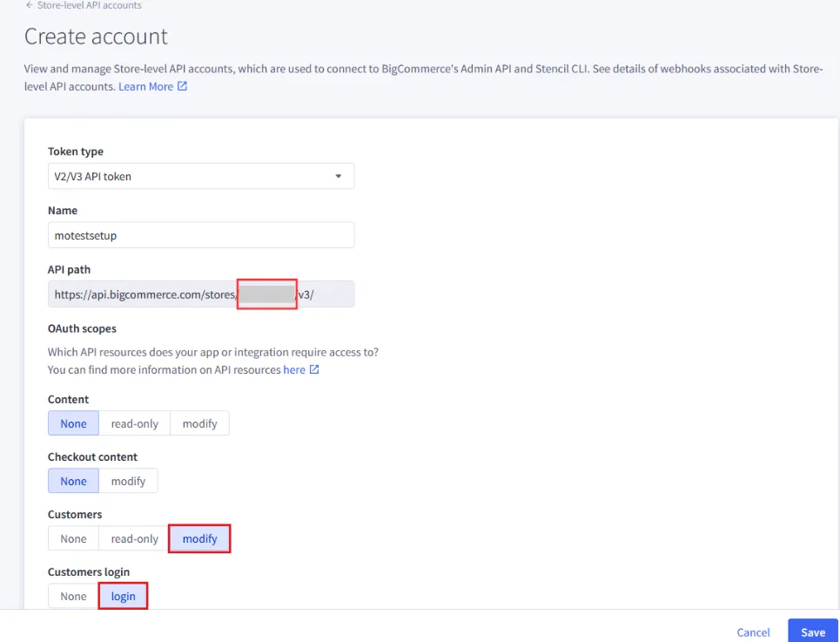
Task: Set Checkout content scope to None
Action: [73, 481]
